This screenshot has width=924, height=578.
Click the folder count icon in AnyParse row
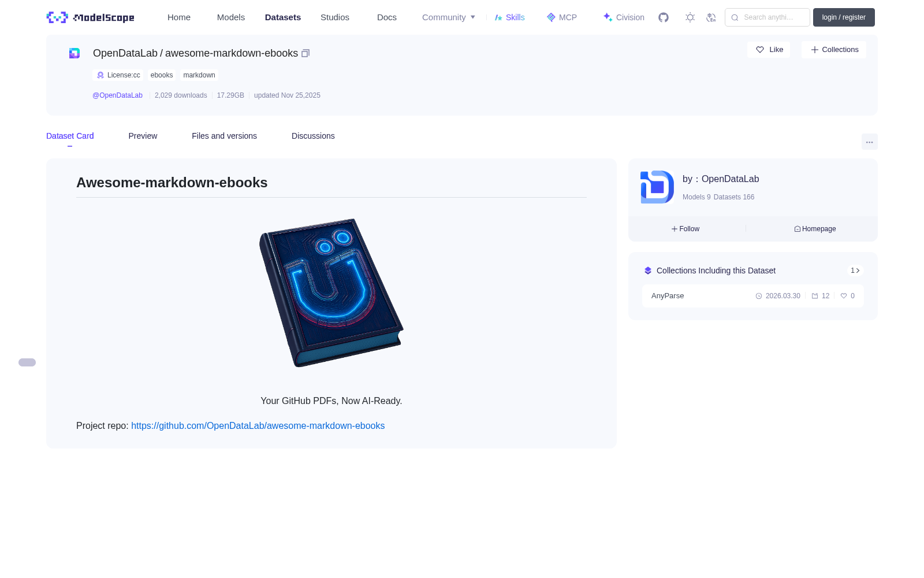tap(815, 296)
